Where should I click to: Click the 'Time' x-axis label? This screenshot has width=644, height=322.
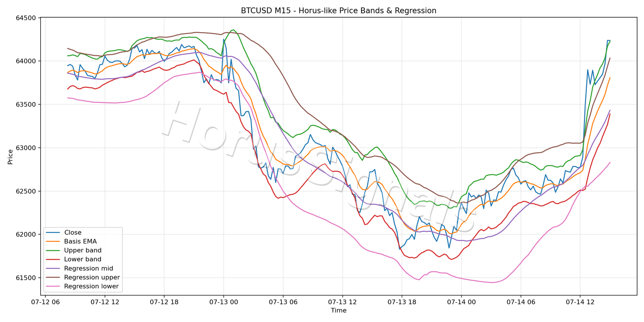(x=339, y=310)
